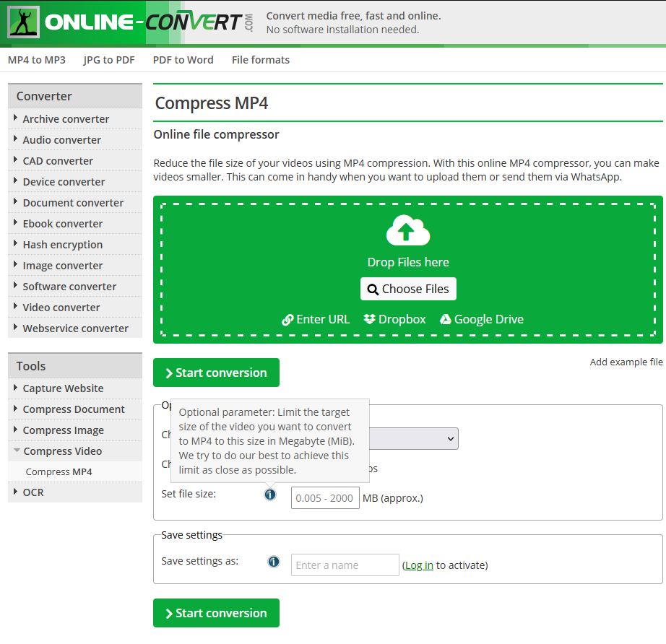Open File formats in top menu

pyautogui.click(x=261, y=60)
